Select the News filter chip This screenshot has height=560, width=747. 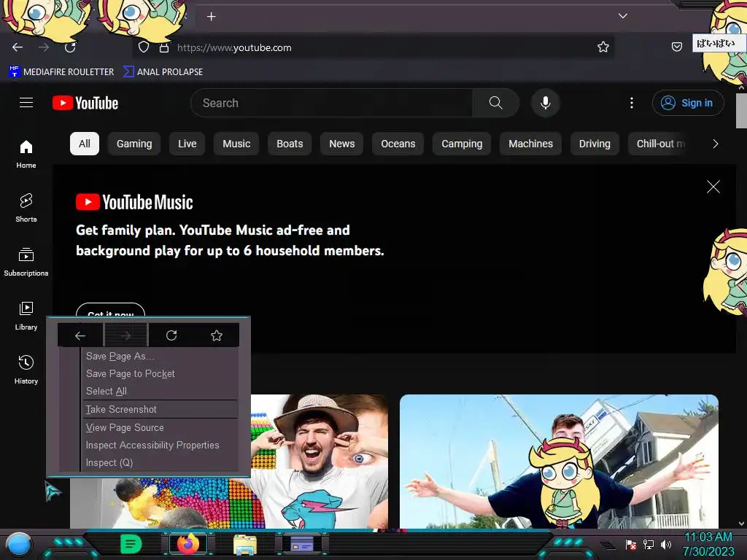[341, 144]
